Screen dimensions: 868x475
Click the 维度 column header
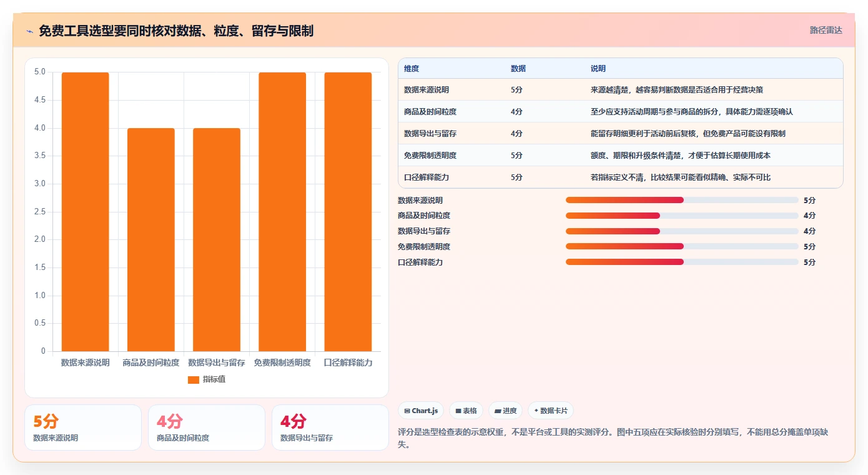tap(412, 69)
